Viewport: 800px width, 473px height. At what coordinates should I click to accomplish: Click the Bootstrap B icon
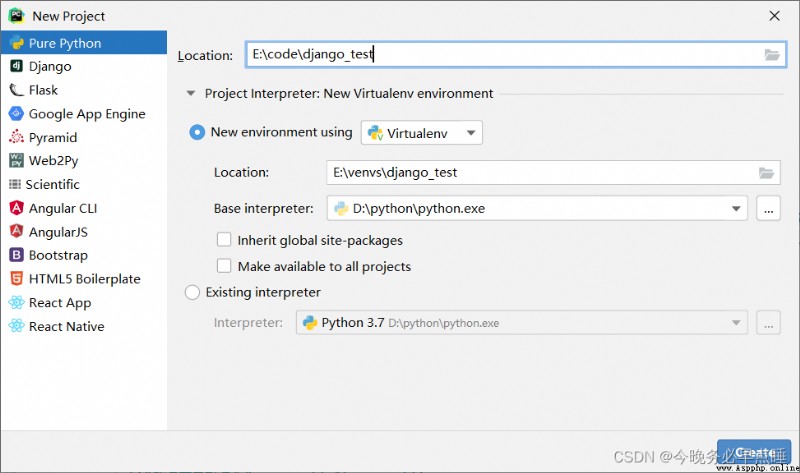click(x=17, y=255)
